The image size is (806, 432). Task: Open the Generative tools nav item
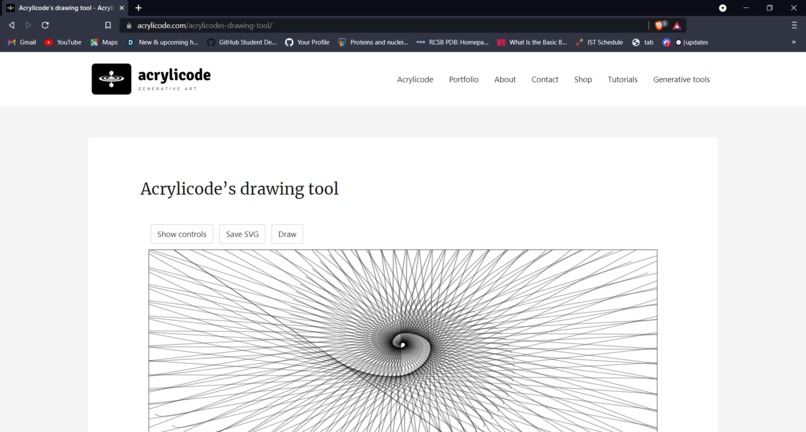click(x=682, y=79)
